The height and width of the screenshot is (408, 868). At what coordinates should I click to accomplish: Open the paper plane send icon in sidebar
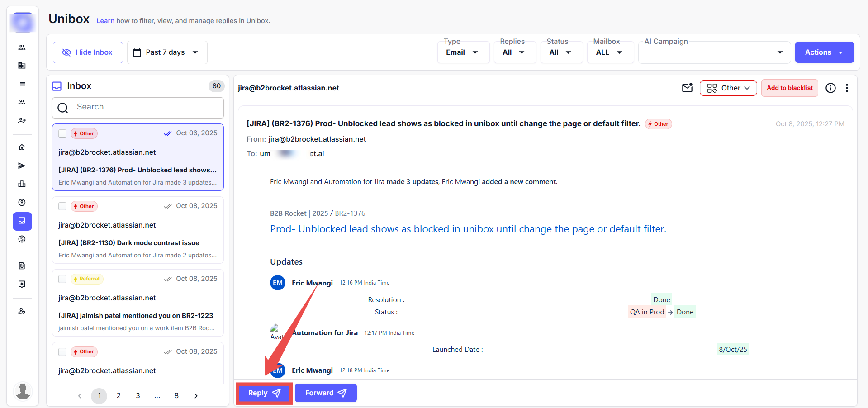coord(22,166)
